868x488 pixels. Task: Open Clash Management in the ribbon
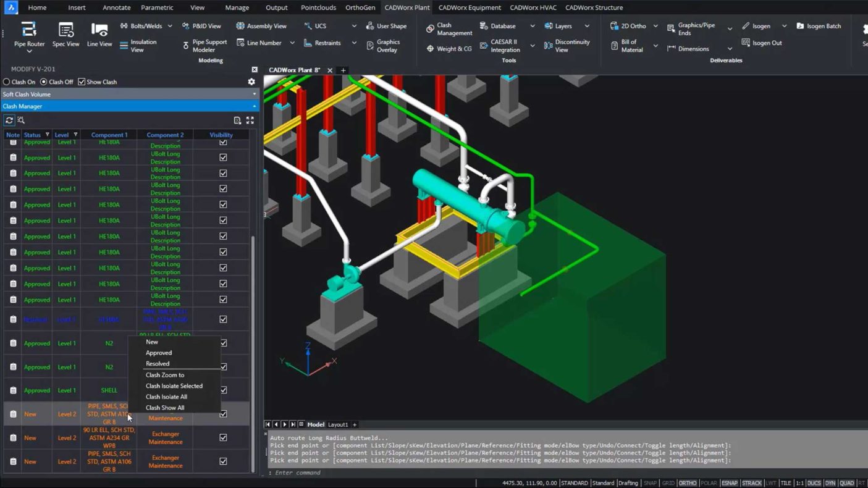(x=449, y=29)
